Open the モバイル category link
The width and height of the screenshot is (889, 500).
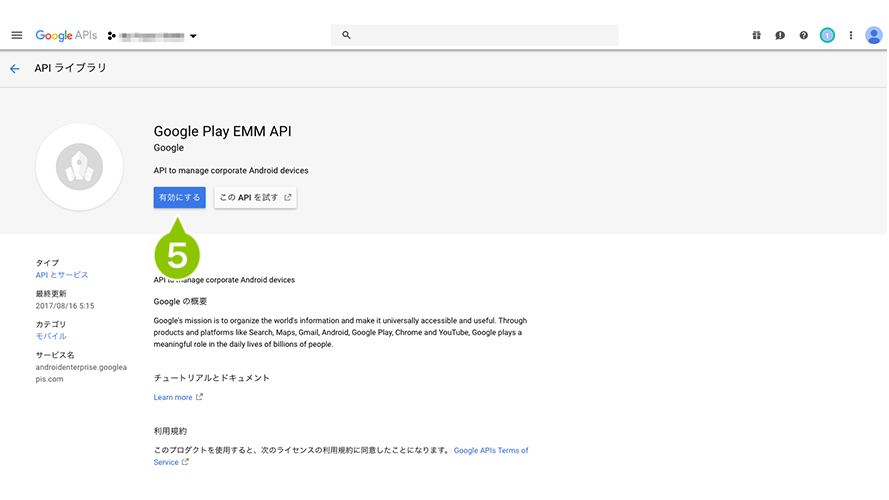(x=51, y=336)
